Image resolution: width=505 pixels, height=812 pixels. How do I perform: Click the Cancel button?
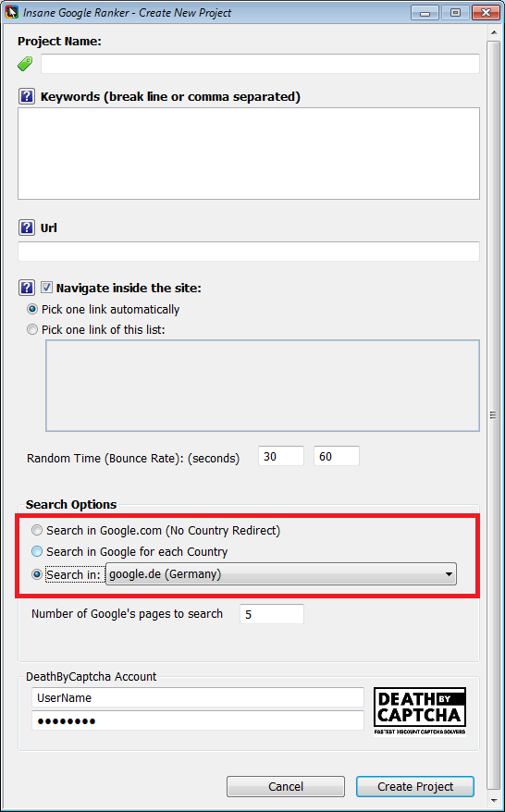pos(286,787)
